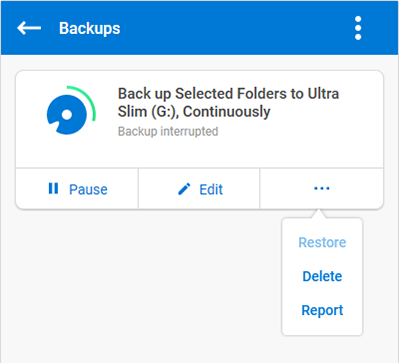The width and height of the screenshot is (399, 363).
Task: Click the pencil icon next to Edit
Action: [184, 189]
